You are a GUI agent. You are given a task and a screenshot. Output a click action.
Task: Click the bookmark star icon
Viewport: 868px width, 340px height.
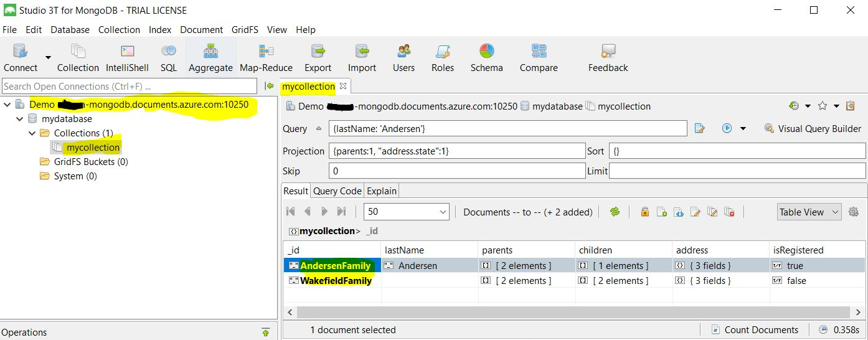coord(823,106)
